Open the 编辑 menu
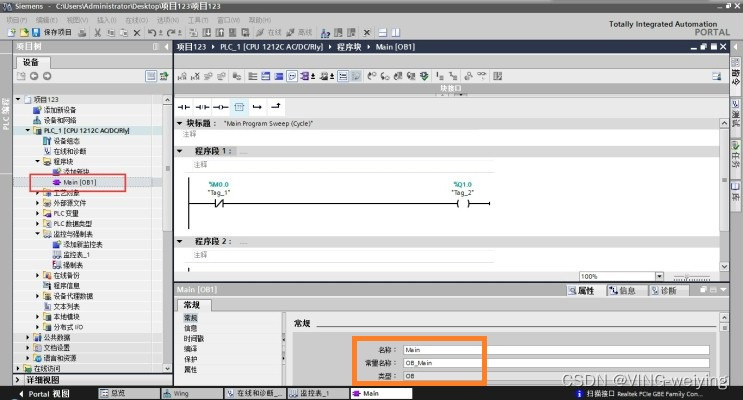Image resolution: width=743 pixels, height=400 pixels. [46, 20]
